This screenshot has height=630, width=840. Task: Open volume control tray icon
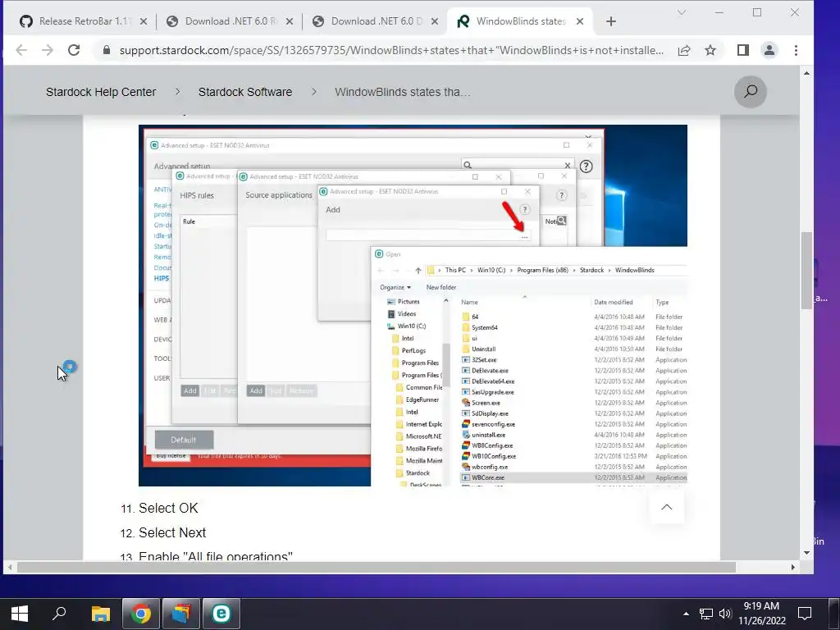pos(725,614)
